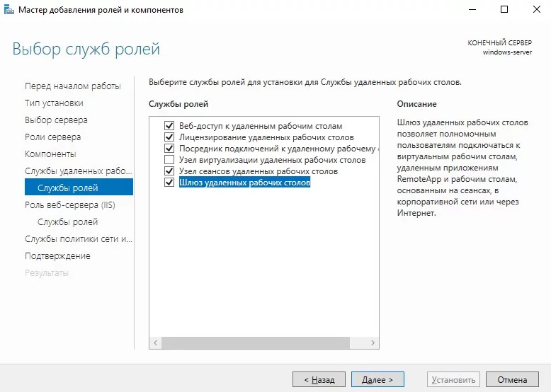551x392 pixels.
Task: Select highlighted Службы ролей step
Action: pyautogui.click(x=79, y=187)
